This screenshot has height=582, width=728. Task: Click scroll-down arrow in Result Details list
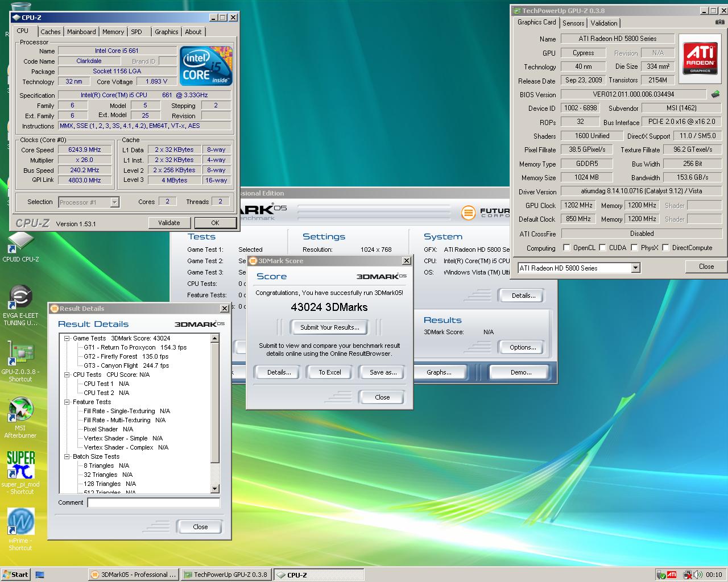214,489
